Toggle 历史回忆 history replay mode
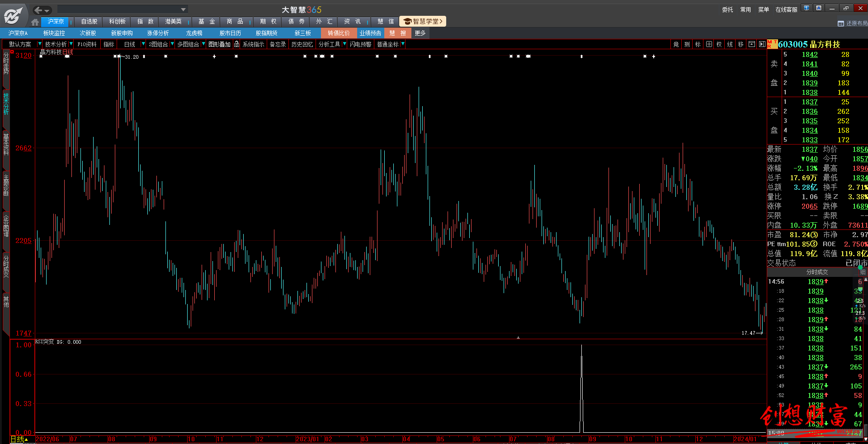This screenshot has height=444, width=868. tap(302, 44)
